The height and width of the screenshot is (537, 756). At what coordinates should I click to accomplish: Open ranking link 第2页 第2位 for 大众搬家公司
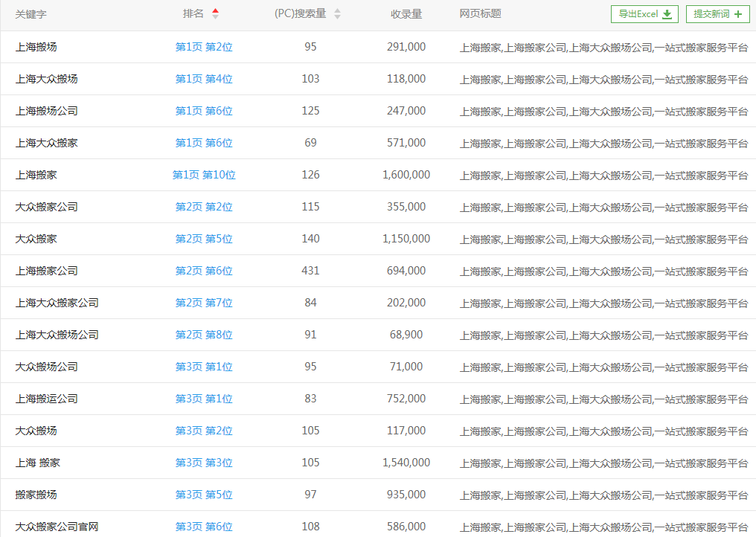tap(204, 206)
